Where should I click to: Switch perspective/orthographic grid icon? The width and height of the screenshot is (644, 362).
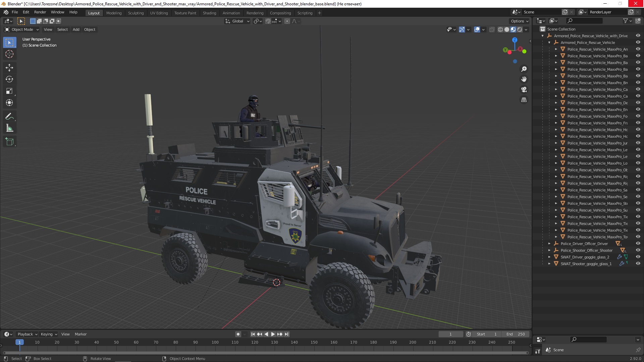point(524,100)
